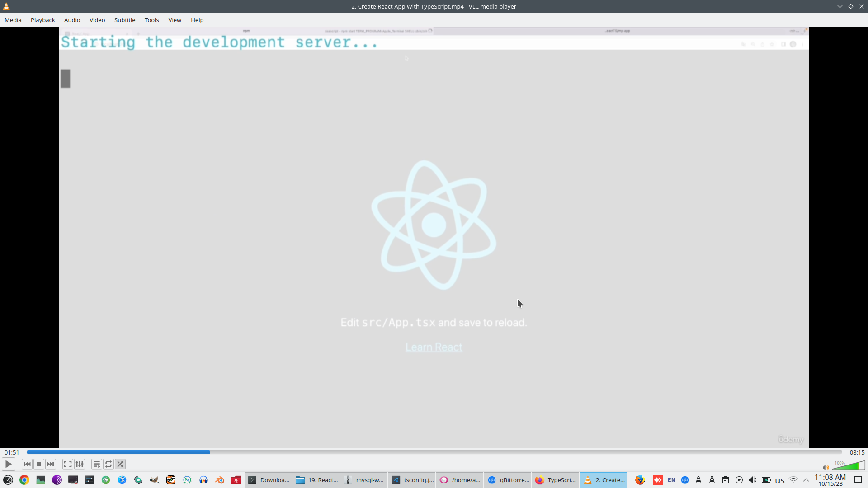
Task: Switch to qBittorrent taskbar window
Action: [x=509, y=480]
